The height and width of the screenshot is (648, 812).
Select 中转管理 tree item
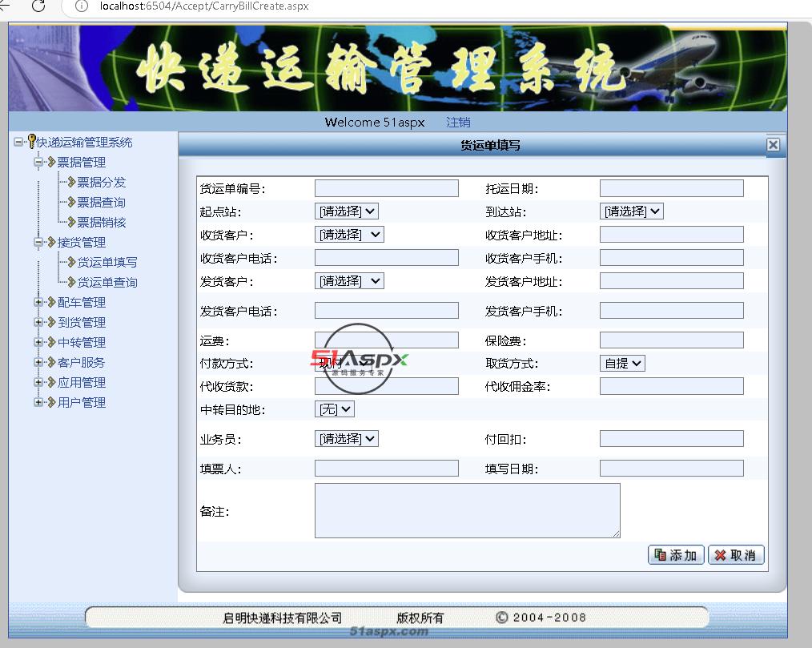pyautogui.click(x=82, y=342)
